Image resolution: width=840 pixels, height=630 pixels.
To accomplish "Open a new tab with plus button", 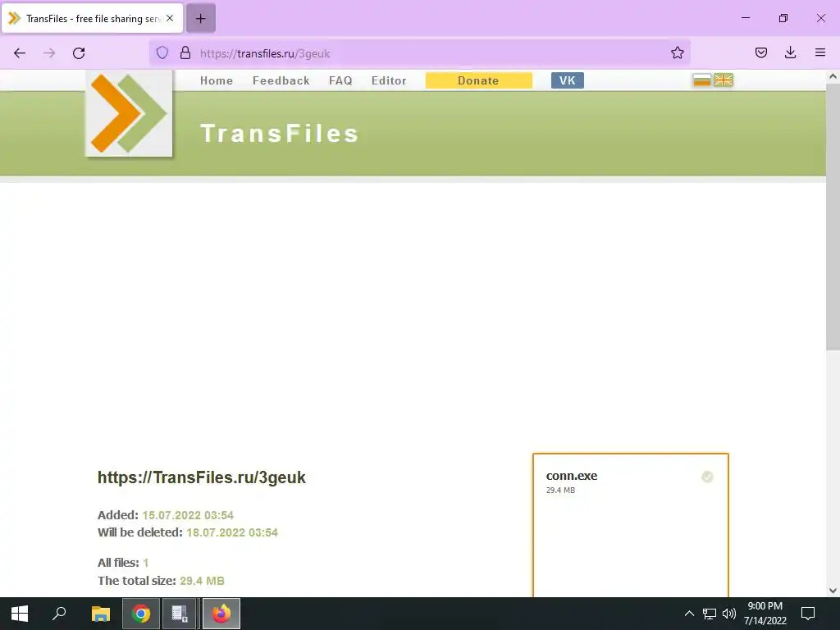I will pos(200,19).
